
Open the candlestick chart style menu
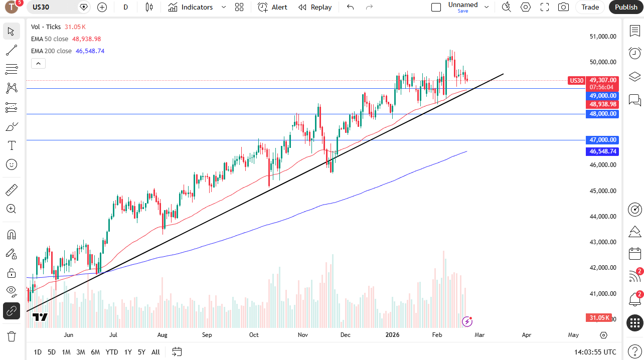point(148,7)
